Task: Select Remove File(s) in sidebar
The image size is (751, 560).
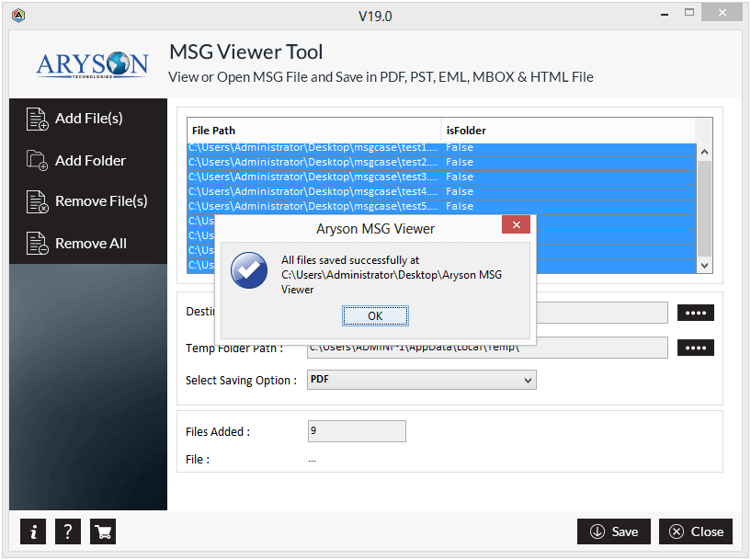Action: point(88,201)
